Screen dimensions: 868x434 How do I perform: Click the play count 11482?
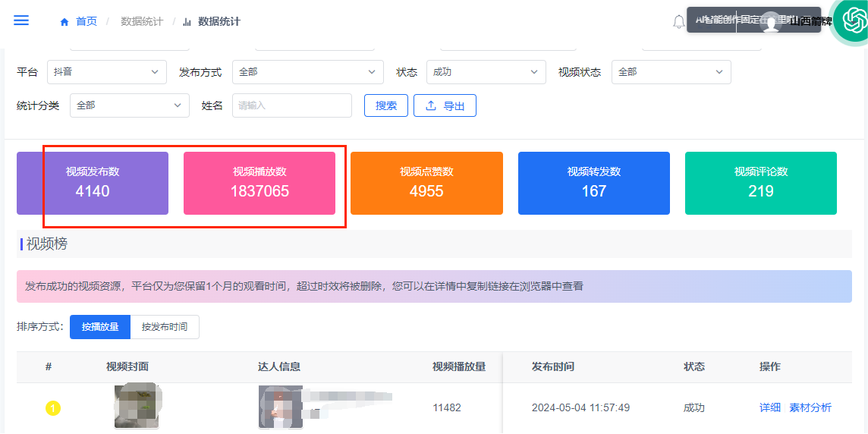[x=447, y=408]
